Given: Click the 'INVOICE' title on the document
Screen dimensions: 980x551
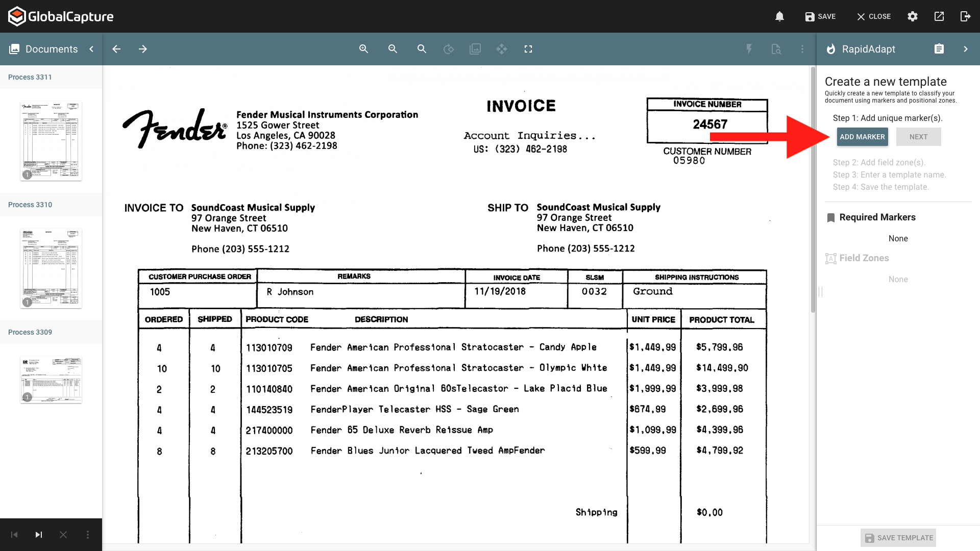Looking at the screenshot, I should pos(521,106).
